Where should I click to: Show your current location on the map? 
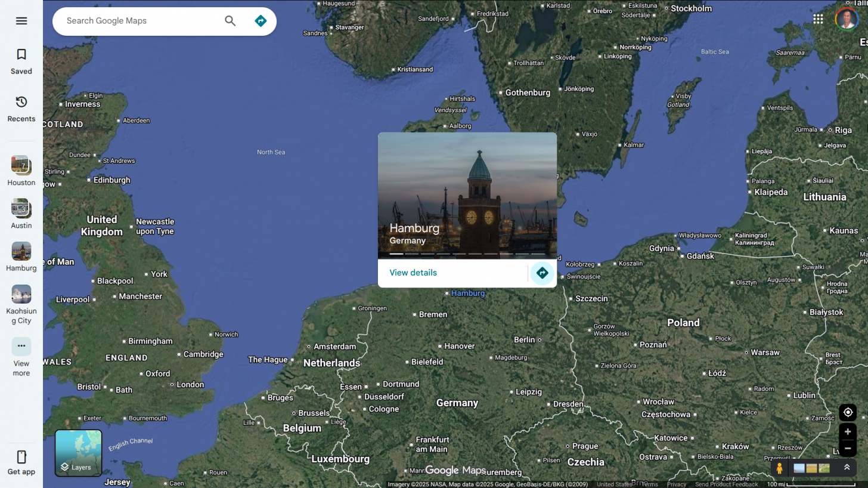click(x=848, y=412)
